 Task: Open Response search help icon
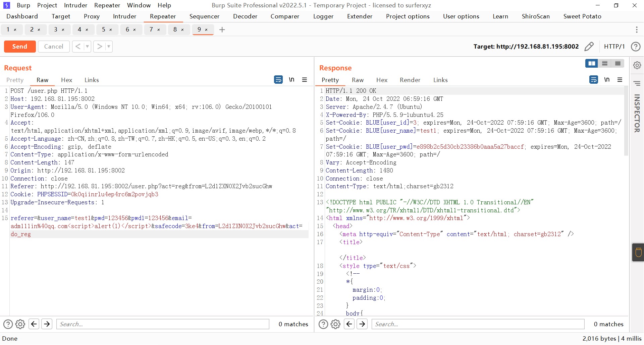[323, 324]
